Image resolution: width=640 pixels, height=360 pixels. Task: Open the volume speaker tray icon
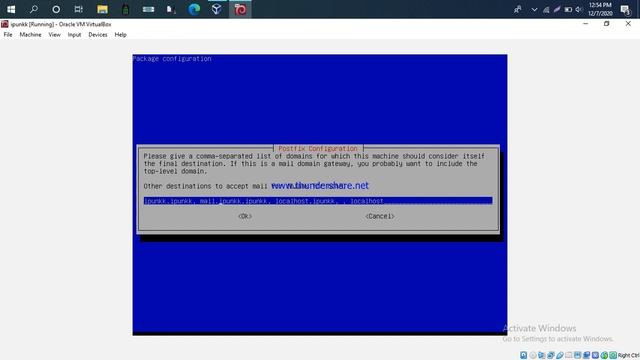[x=579, y=9]
